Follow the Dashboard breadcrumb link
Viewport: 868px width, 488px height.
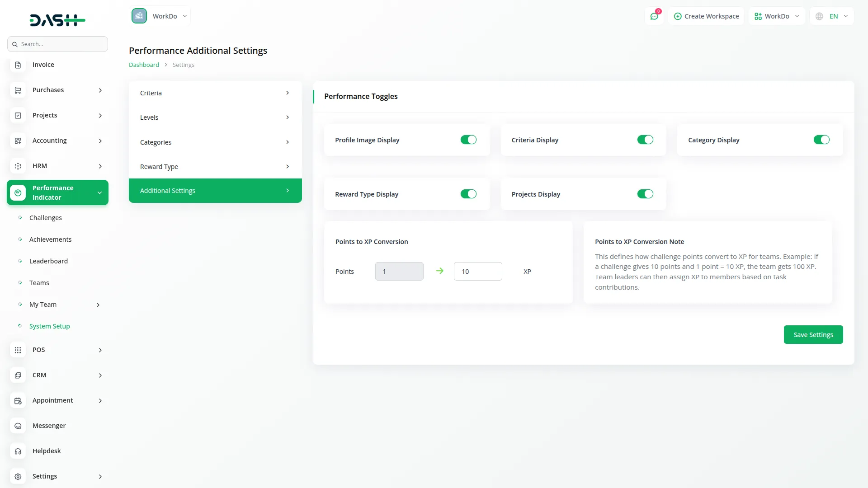pos(144,65)
